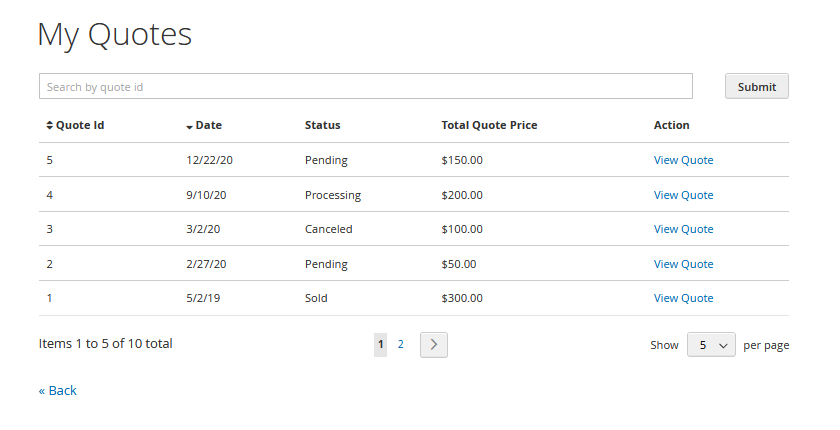View Quote for quote 5
The width and height of the screenshot is (840, 430).
click(683, 160)
